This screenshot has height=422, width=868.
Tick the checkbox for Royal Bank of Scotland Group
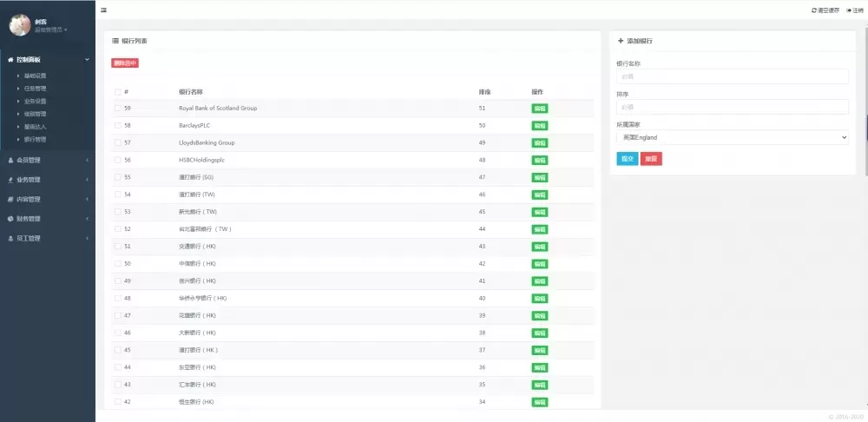click(118, 109)
